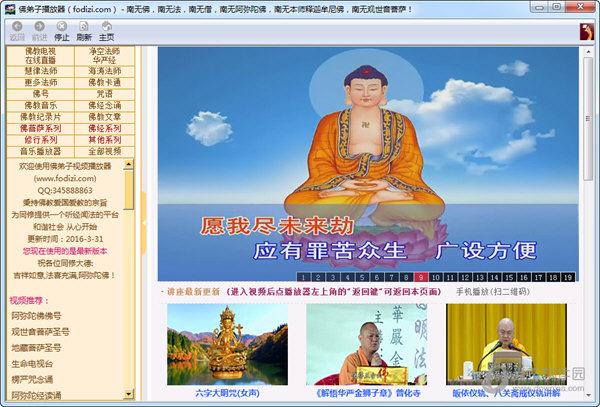
Task: Switch banner to slide 1
Action: [x=303, y=277]
